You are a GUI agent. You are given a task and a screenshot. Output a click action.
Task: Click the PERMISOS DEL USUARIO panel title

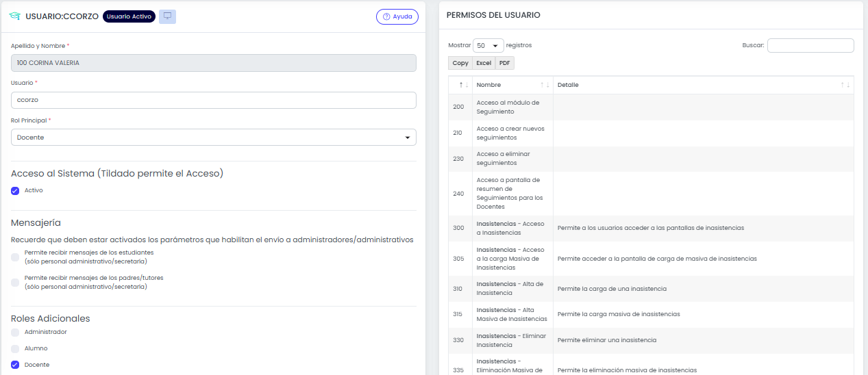click(x=493, y=15)
